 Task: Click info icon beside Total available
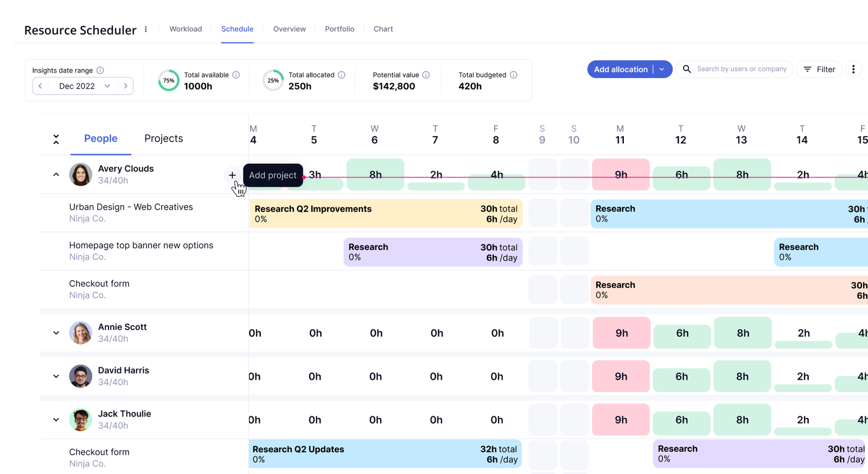tap(236, 75)
